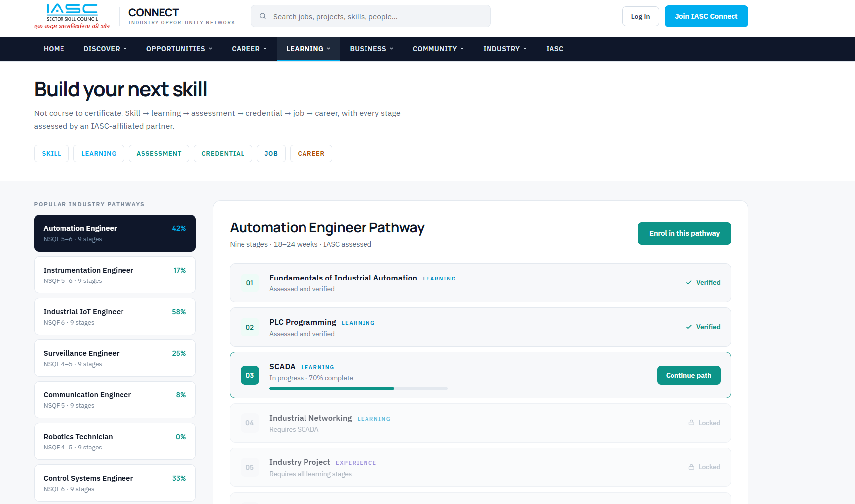Image resolution: width=855 pixels, height=504 pixels.
Task: Select the SKILL stage chip
Action: coord(52,154)
